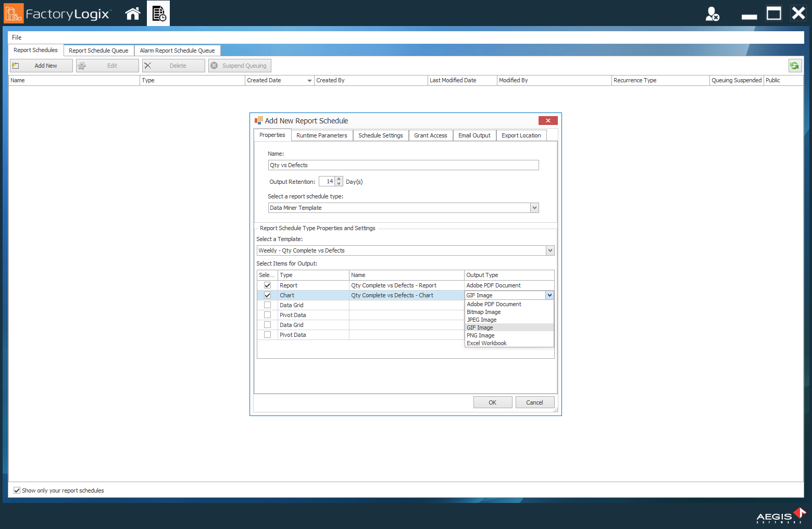
Task: Switch to Alarm Report Schedule Queue tab
Action: (177, 51)
